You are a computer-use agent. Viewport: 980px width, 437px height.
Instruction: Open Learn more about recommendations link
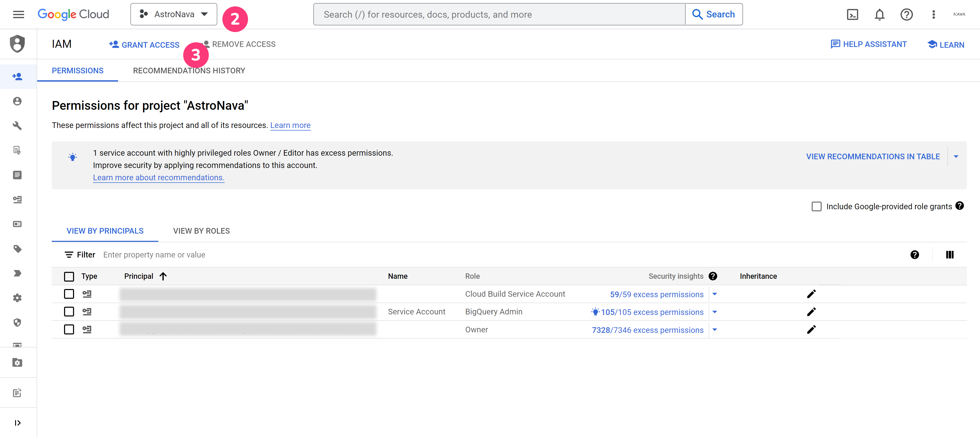tap(159, 177)
